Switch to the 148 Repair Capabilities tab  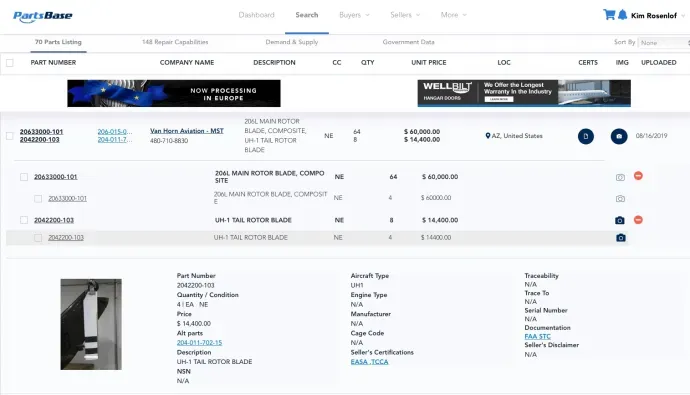175,42
